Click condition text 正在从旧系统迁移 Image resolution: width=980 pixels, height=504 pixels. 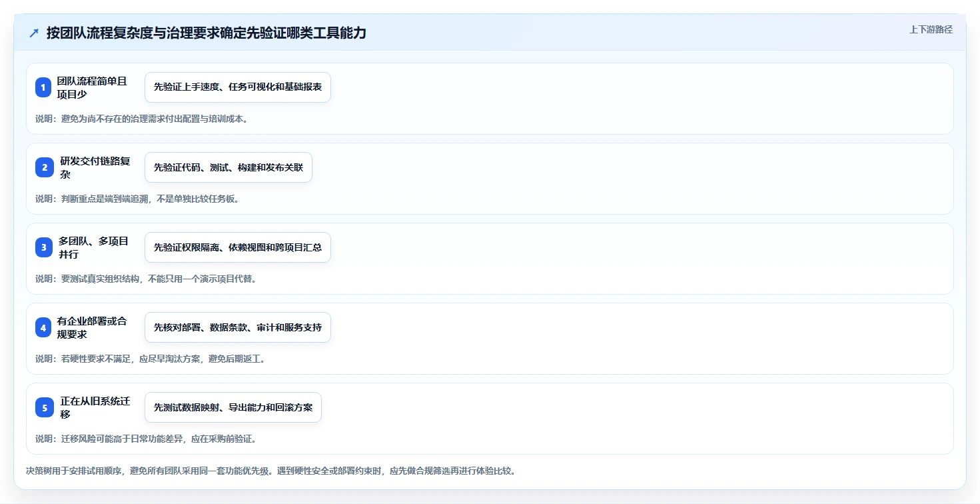(95, 407)
